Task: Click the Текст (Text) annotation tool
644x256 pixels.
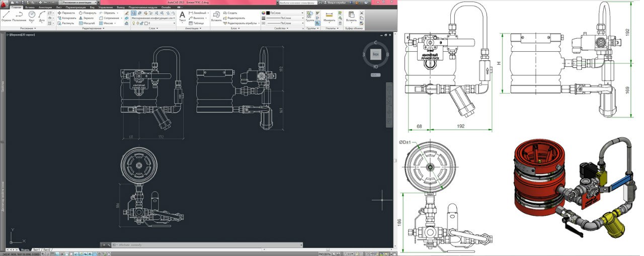Action: (x=183, y=16)
